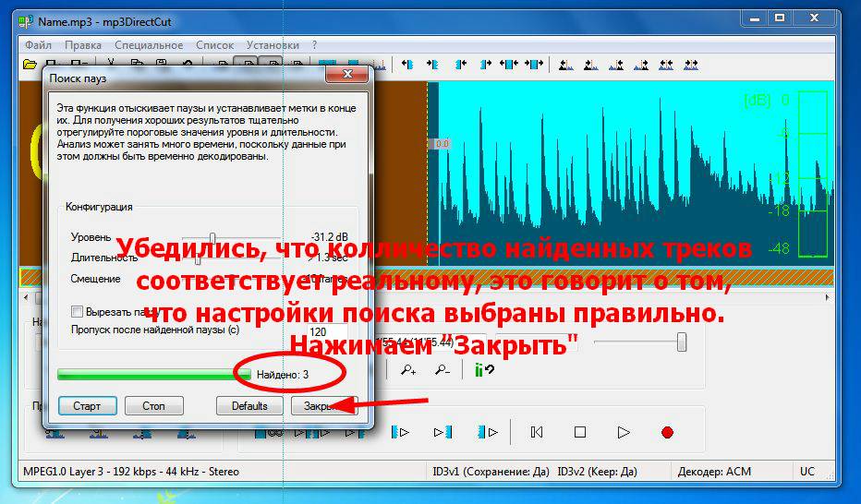
Task: Click the Стоп button in pause search dialog
Action: pos(153,406)
